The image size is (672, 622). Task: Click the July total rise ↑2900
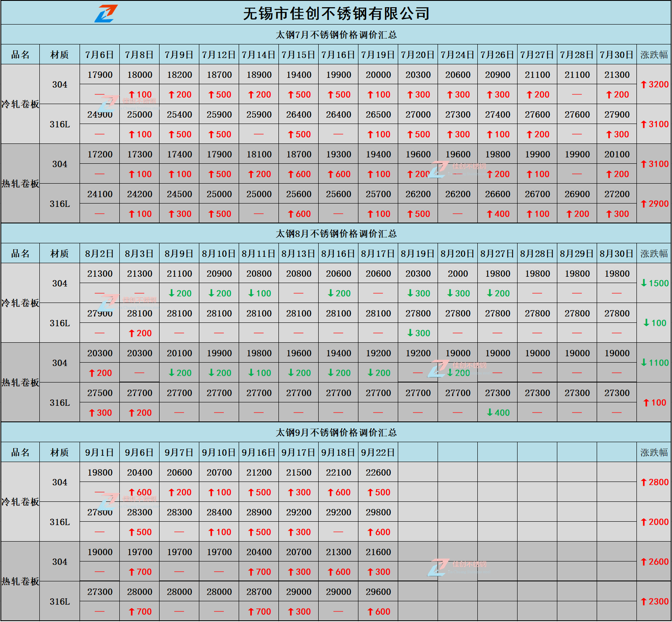click(x=654, y=204)
